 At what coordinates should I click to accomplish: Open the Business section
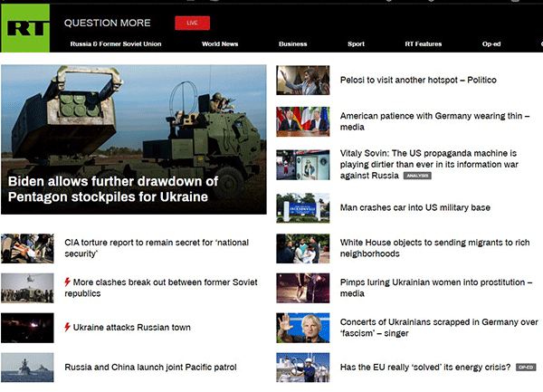293,44
